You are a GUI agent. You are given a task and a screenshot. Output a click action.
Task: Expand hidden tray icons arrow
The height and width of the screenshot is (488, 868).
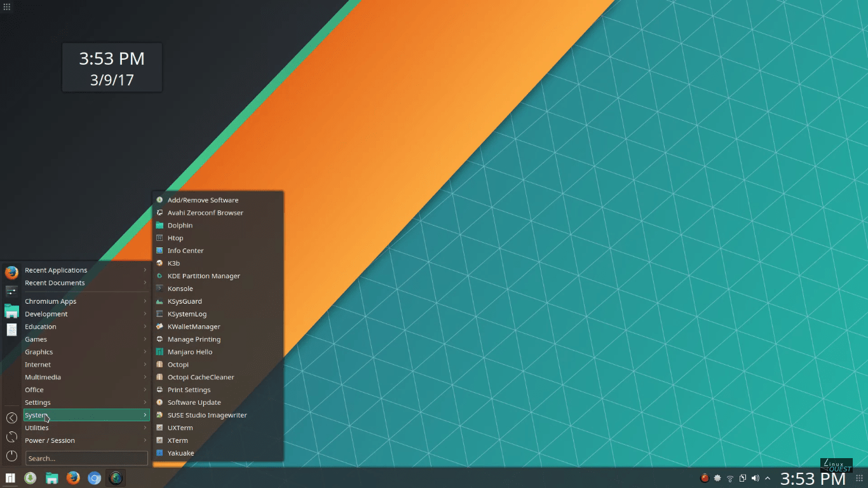tap(768, 478)
